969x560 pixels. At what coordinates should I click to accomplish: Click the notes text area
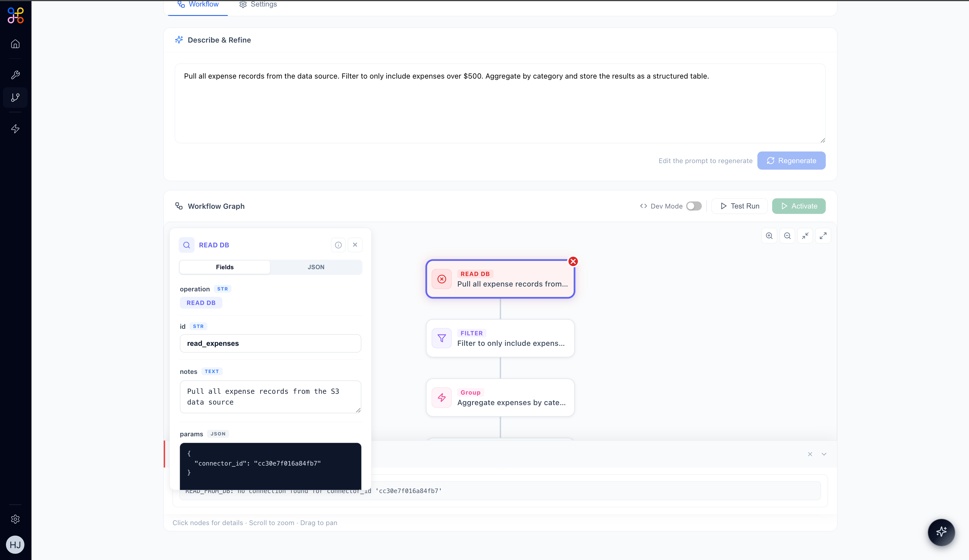tap(270, 397)
